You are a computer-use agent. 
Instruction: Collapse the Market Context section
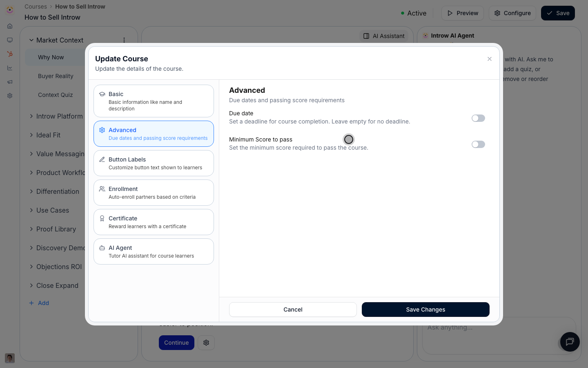[x=31, y=40]
